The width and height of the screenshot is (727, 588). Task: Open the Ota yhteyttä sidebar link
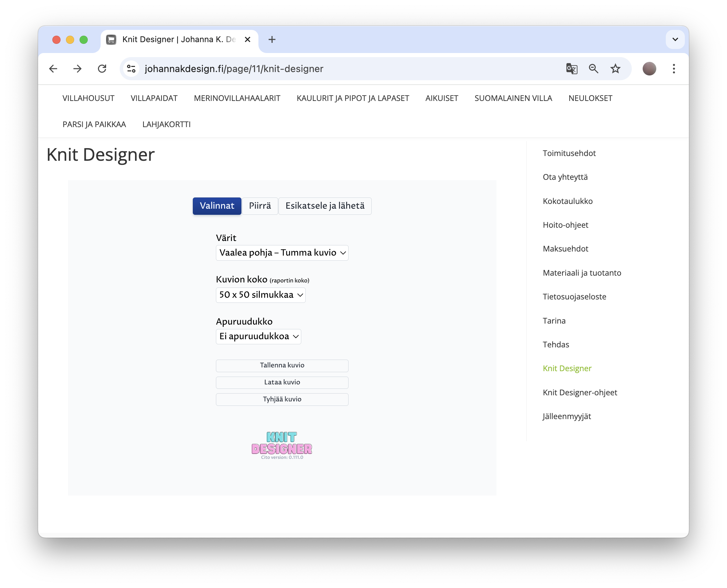tap(565, 177)
